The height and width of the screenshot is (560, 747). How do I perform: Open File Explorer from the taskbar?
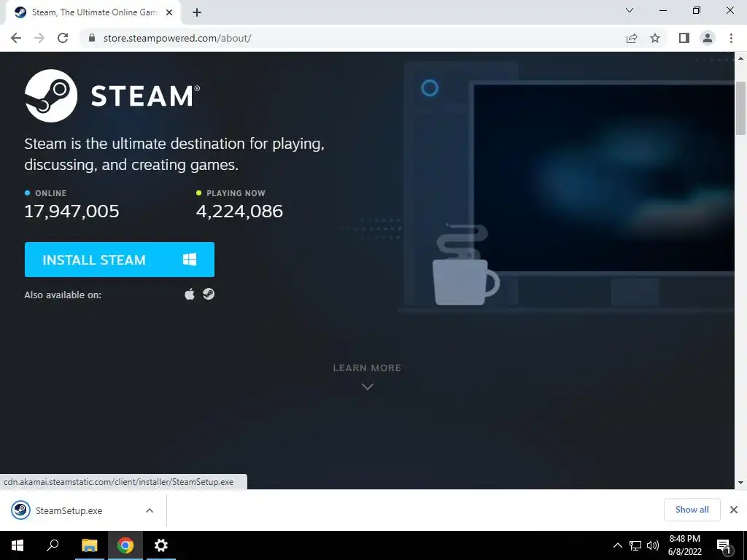click(x=89, y=545)
